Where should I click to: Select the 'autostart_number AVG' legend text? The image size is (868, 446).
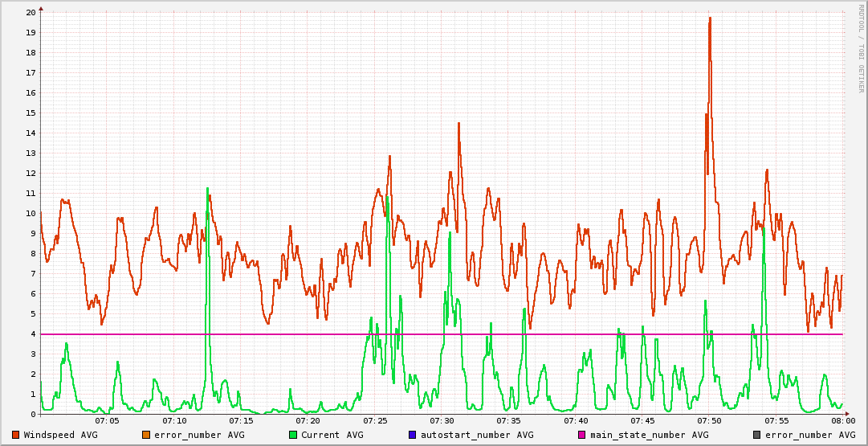click(477, 435)
